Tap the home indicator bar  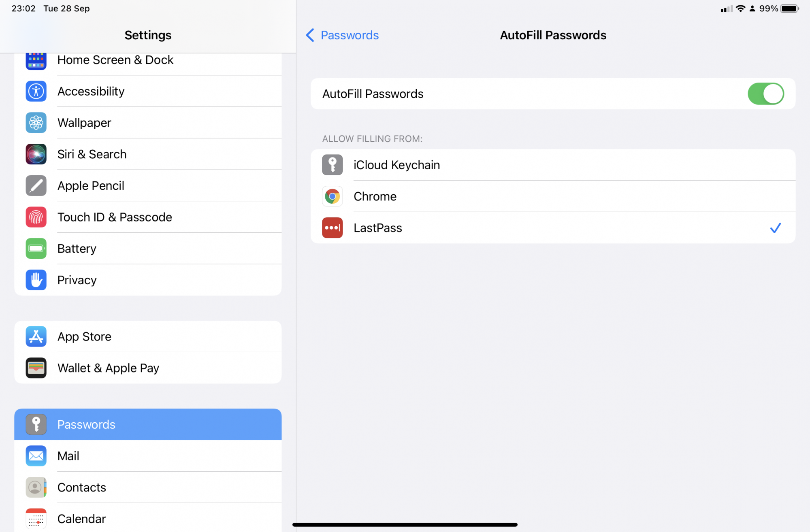tap(405, 525)
